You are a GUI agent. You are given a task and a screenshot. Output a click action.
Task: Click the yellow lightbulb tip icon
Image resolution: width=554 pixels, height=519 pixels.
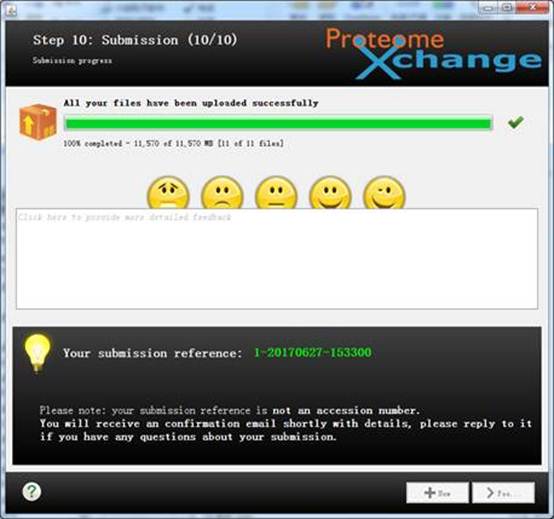37,353
